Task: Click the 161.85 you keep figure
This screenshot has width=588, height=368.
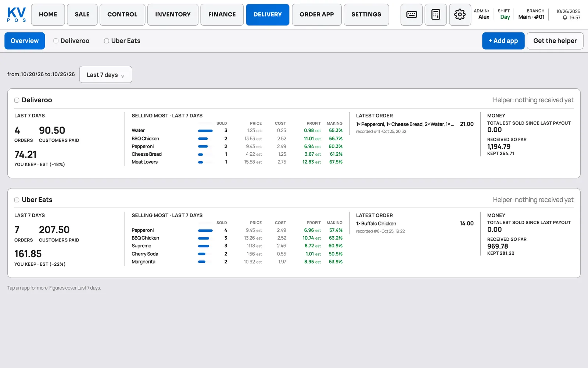Action: [x=28, y=254]
